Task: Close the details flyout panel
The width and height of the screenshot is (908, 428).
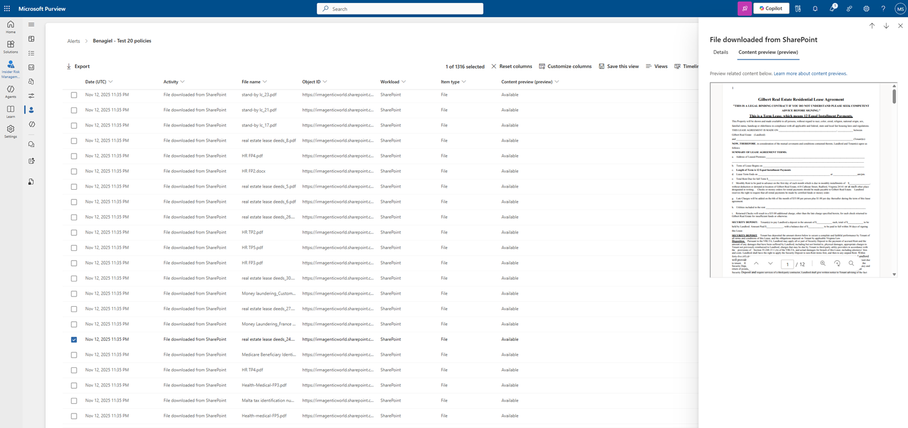Action: click(900, 26)
